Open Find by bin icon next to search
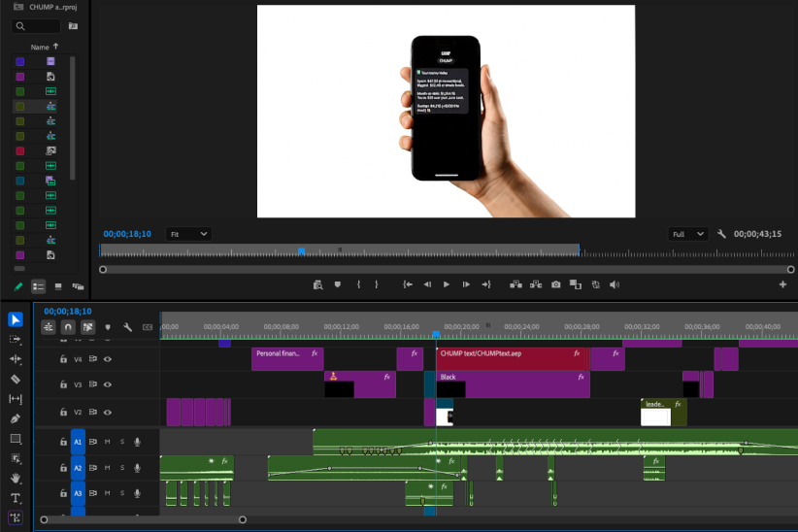The image size is (798, 532). 73,26
